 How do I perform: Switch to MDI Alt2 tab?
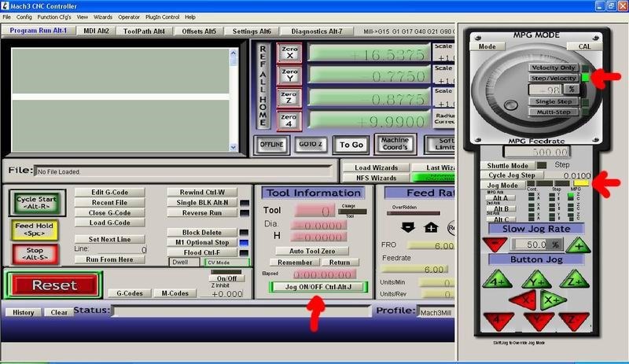(96, 31)
